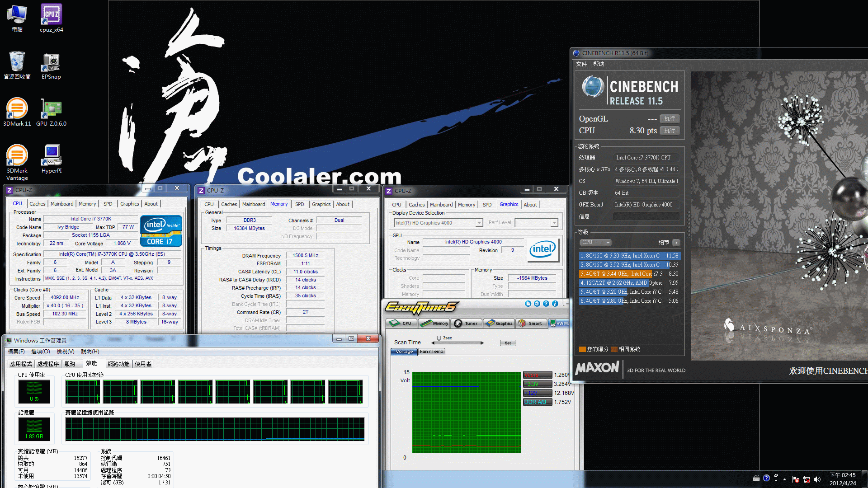Open the EasyTune6 Tuner section
The height and width of the screenshot is (488, 868).
pyautogui.click(x=466, y=323)
